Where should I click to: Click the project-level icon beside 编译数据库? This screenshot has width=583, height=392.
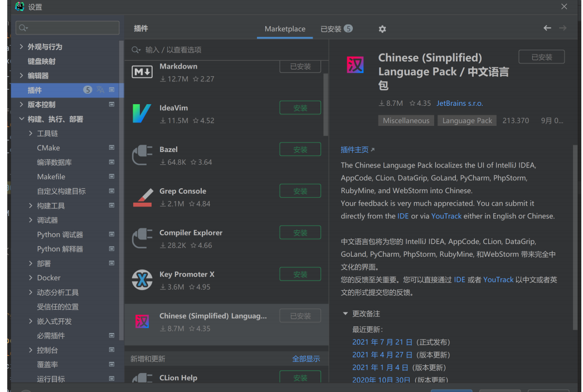111,162
